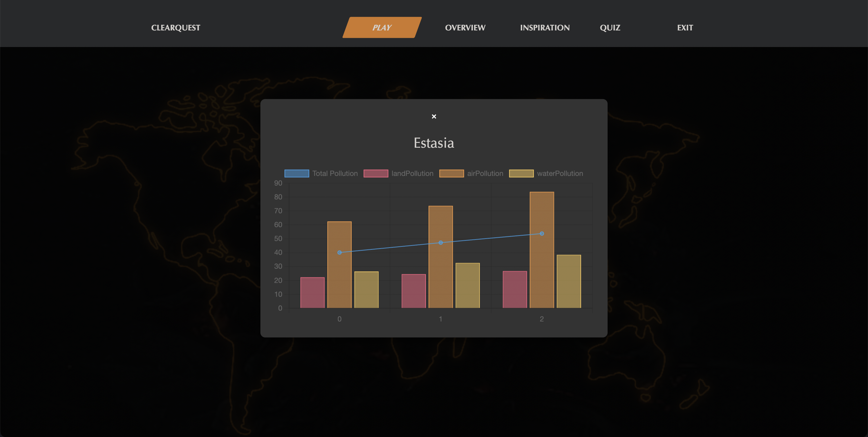Viewport: 868px width, 437px height.
Task: Hide the waterPollution dataset label
Action: pos(560,174)
